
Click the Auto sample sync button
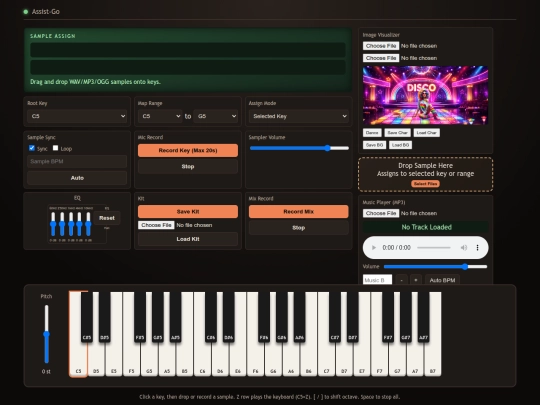[77, 178]
